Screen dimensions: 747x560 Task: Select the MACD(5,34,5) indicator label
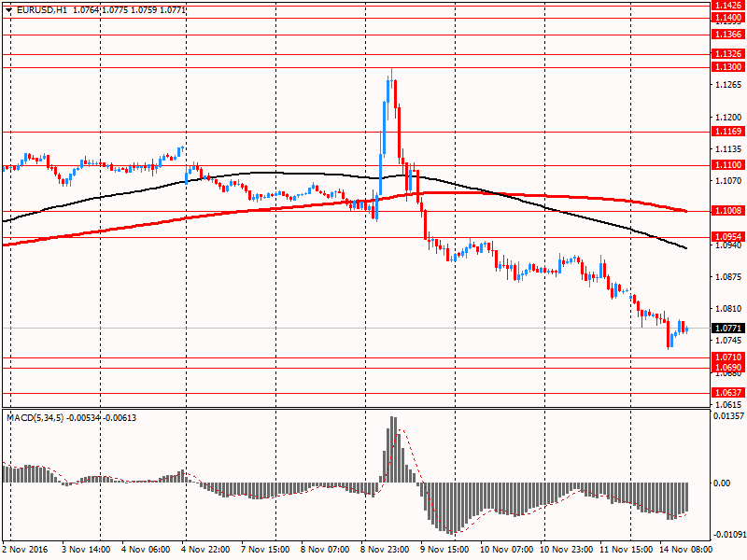[35, 418]
